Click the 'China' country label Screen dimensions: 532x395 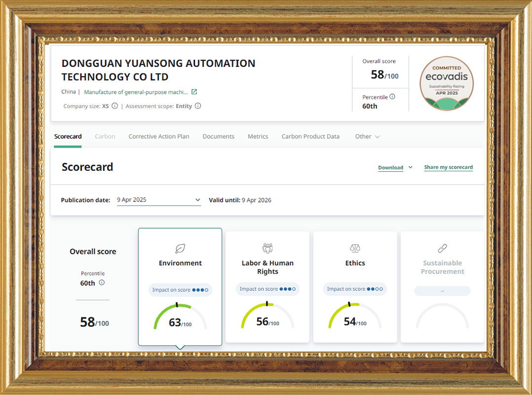(x=69, y=92)
